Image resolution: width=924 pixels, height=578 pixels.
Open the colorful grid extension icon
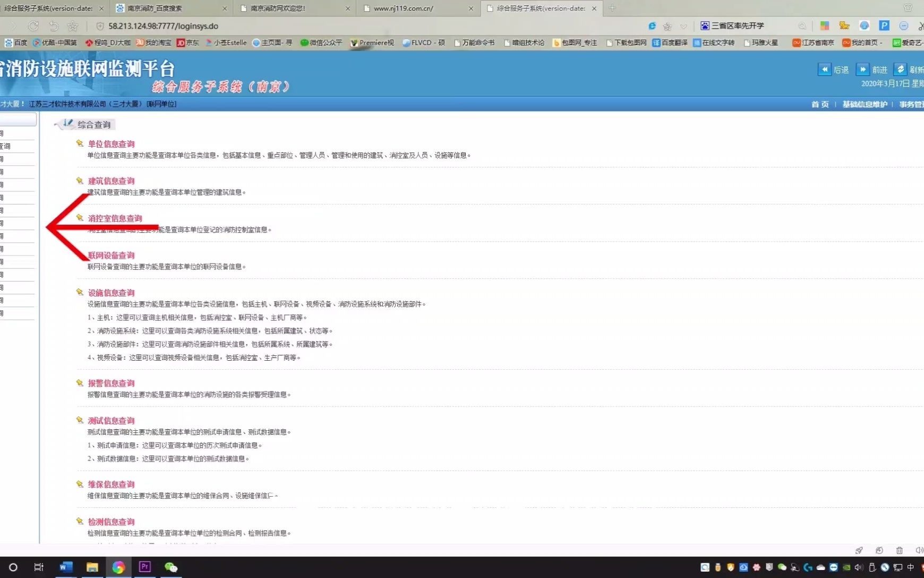click(825, 25)
